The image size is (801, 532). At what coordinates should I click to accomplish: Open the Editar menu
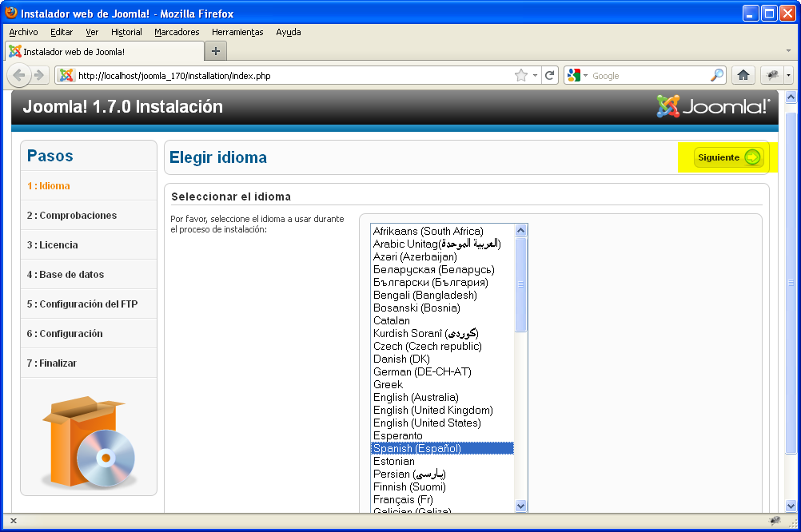(62, 32)
